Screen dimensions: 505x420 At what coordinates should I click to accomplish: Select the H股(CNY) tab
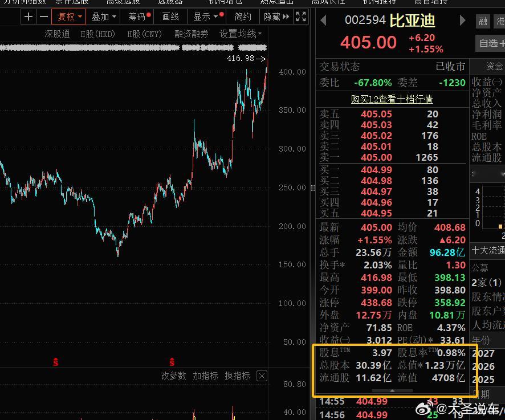(144, 34)
